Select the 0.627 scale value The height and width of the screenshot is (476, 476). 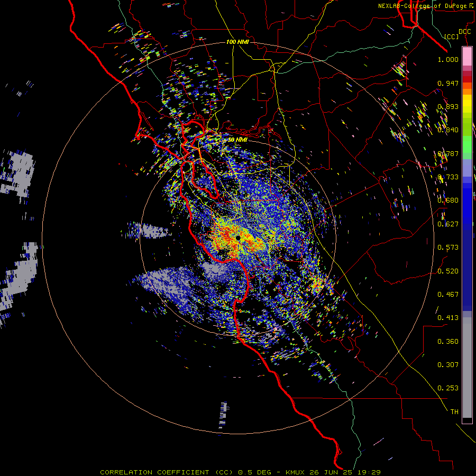[448, 224]
